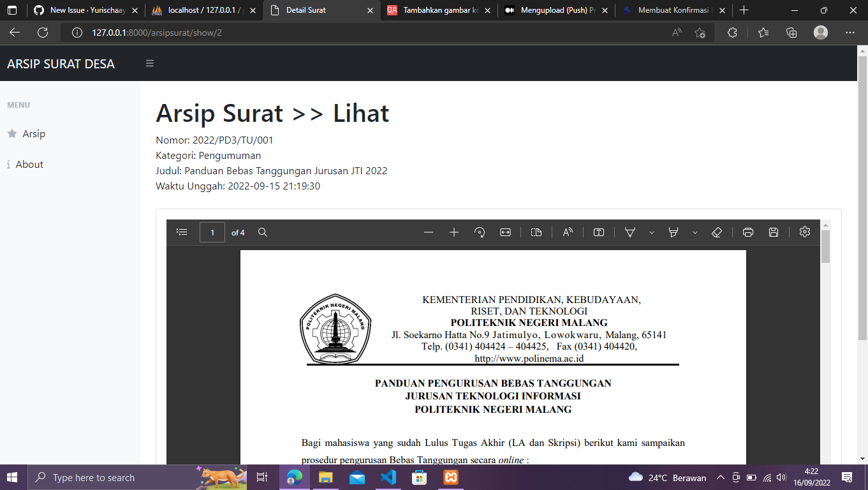
Task: Click the Save icon in the PDF viewer
Action: pyautogui.click(x=773, y=232)
